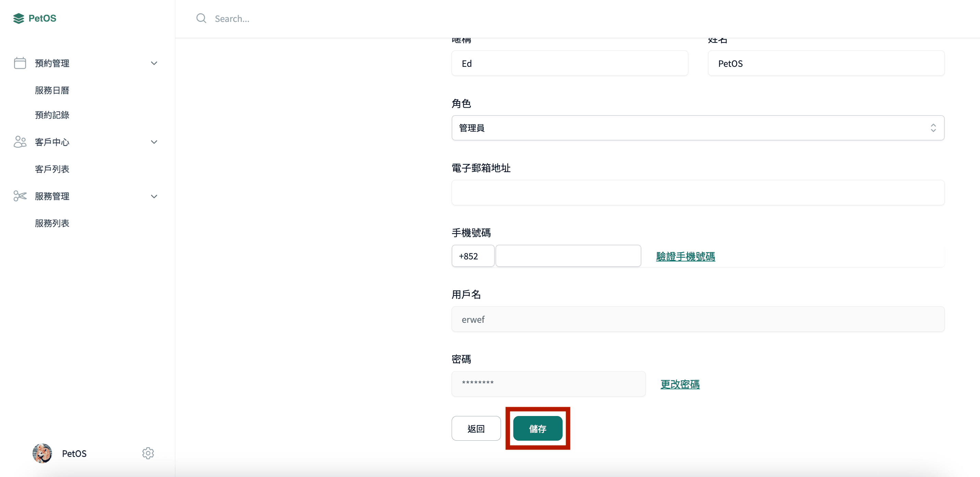Click the 手機號碼 field label
This screenshot has height=477, width=980.
coord(471,233)
